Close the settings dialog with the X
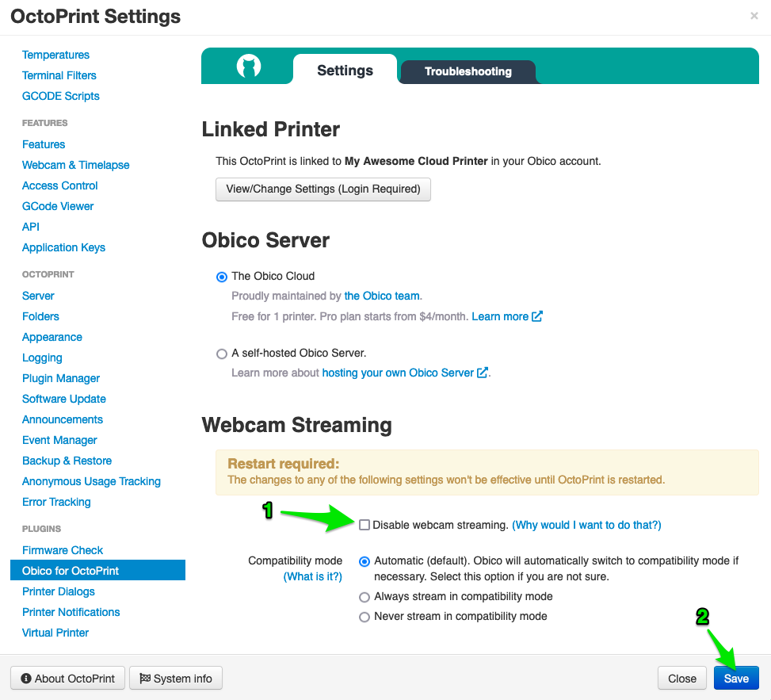 click(754, 16)
